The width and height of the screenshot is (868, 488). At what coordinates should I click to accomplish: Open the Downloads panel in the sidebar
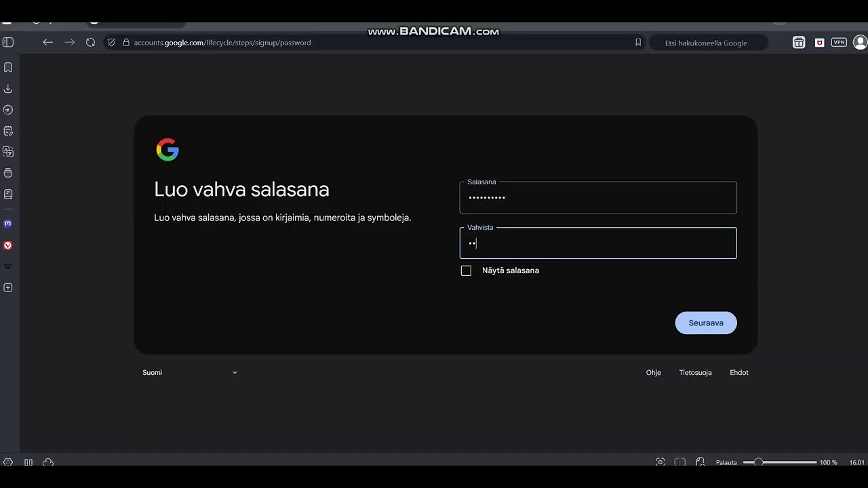pos(8,89)
